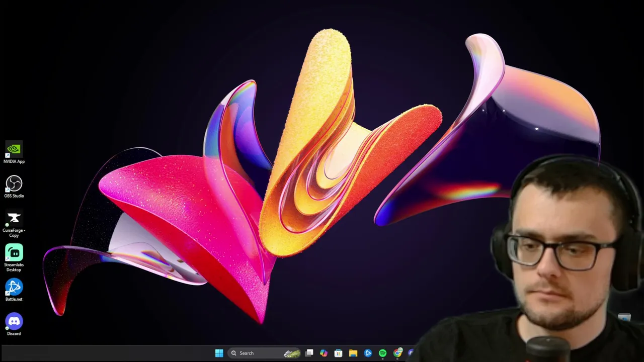Open Task View from the taskbar
Viewport: 644px width, 362px height.
click(309, 353)
